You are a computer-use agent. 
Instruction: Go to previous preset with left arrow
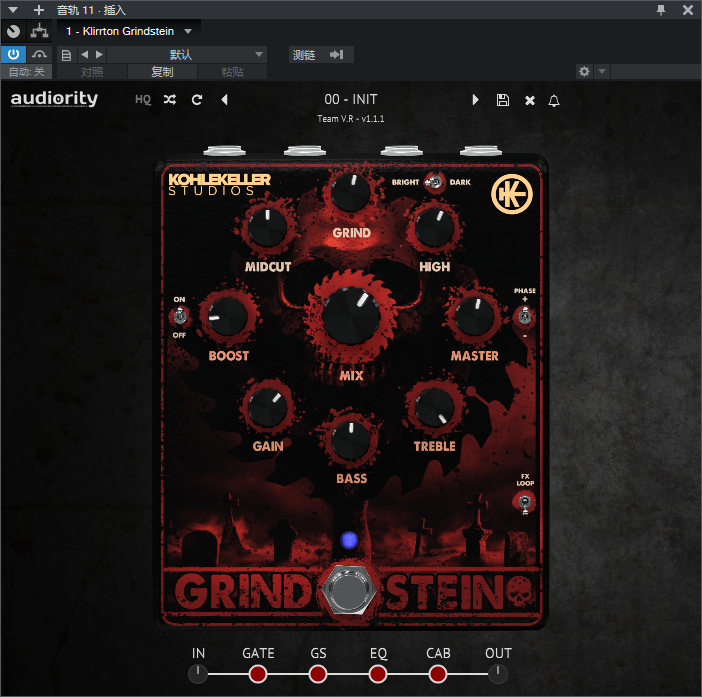click(225, 99)
